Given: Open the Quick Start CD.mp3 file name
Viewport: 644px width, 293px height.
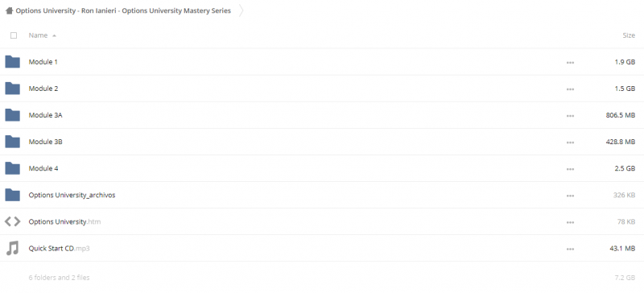Looking at the screenshot, I should [59, 248].
